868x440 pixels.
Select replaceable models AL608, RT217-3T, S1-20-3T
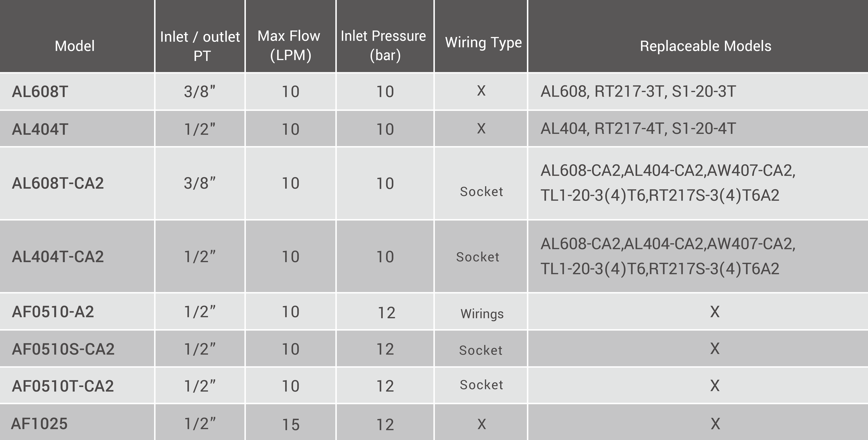[x=638, y=91]
